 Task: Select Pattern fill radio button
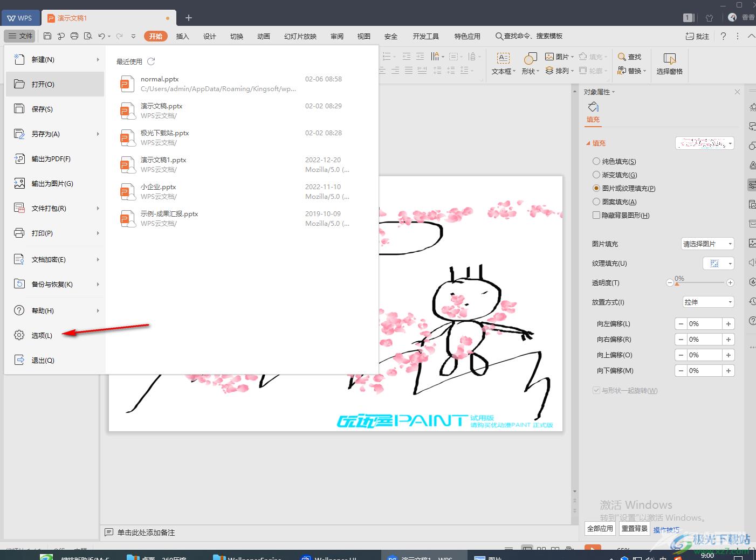(596, 202)
